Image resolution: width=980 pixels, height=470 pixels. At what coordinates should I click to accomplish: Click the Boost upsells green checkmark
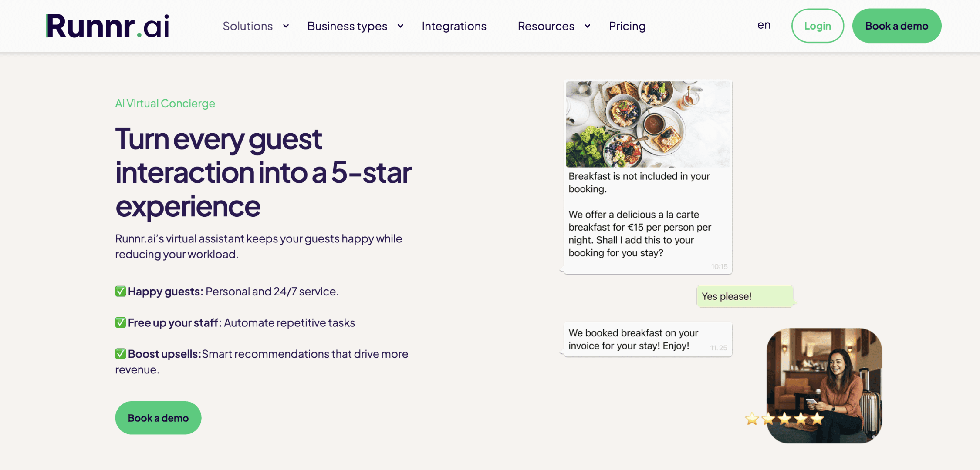coord(121,354)
